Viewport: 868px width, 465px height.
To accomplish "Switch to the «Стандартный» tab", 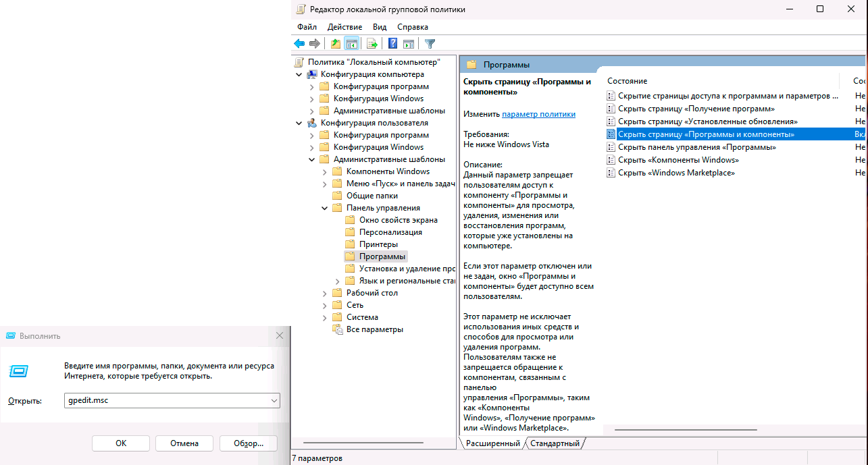I will (555, 443).
